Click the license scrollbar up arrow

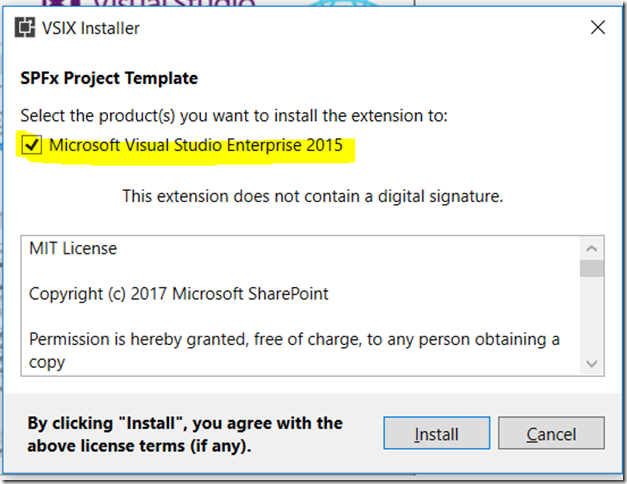click(x=591, y=248)
